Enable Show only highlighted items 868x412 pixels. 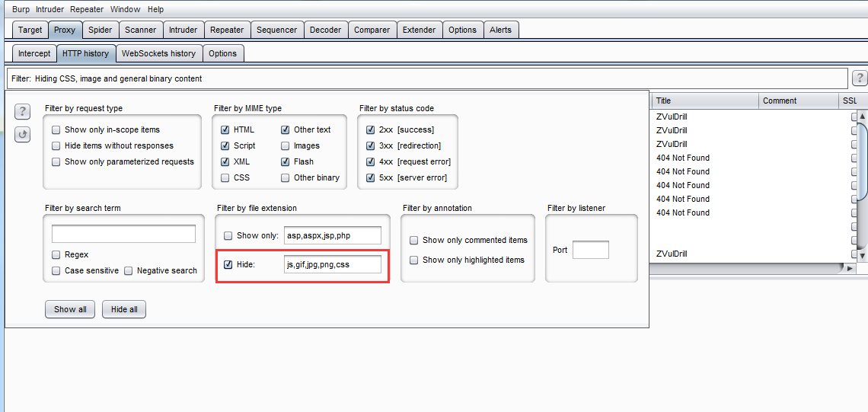[413, 260]
